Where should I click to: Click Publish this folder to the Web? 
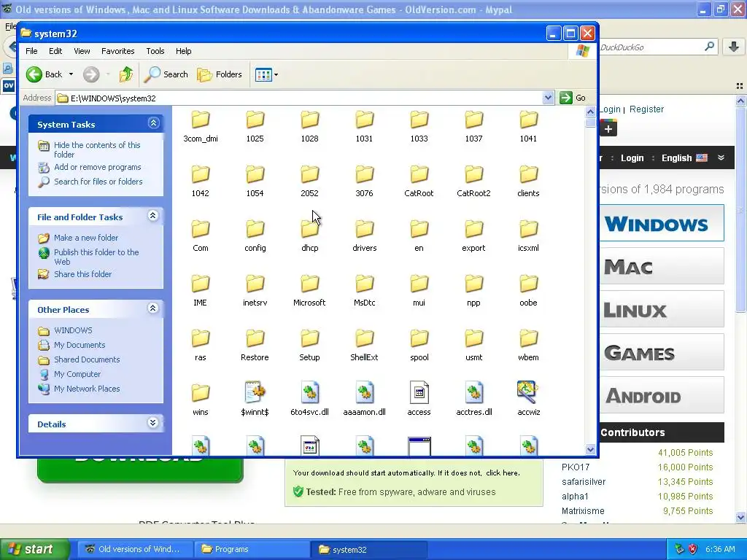pos(96,257)
